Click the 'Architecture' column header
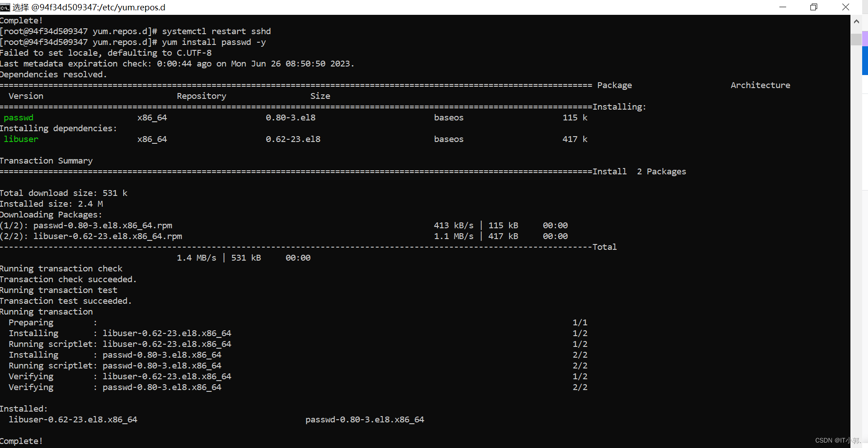This screenshot has height=448, width=868. (760, 85)
